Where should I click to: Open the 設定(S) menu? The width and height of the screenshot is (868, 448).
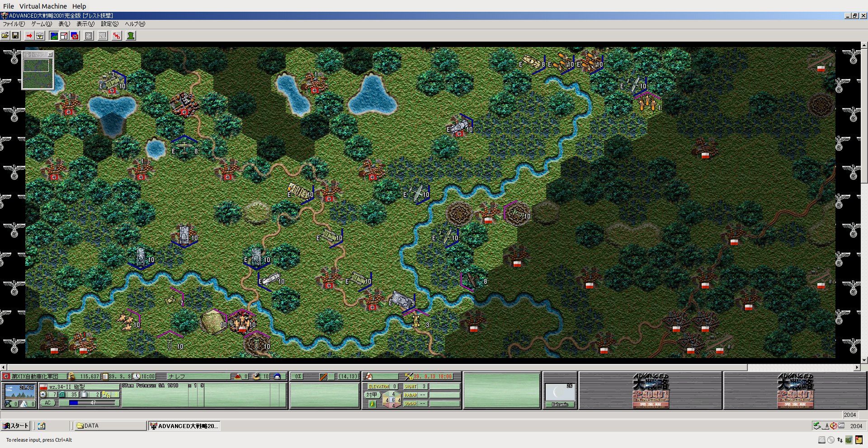click(x=110, y=24)
